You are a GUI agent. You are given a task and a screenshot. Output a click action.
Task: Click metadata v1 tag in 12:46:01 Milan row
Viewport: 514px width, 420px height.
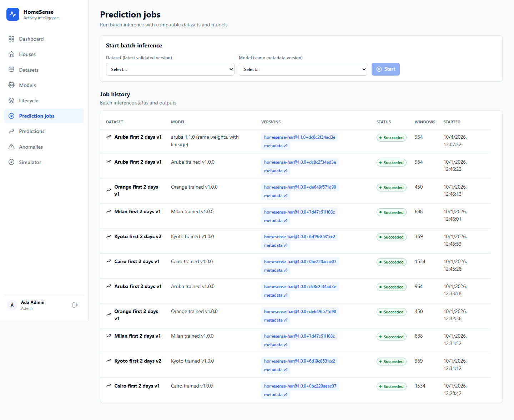(276, 221)
